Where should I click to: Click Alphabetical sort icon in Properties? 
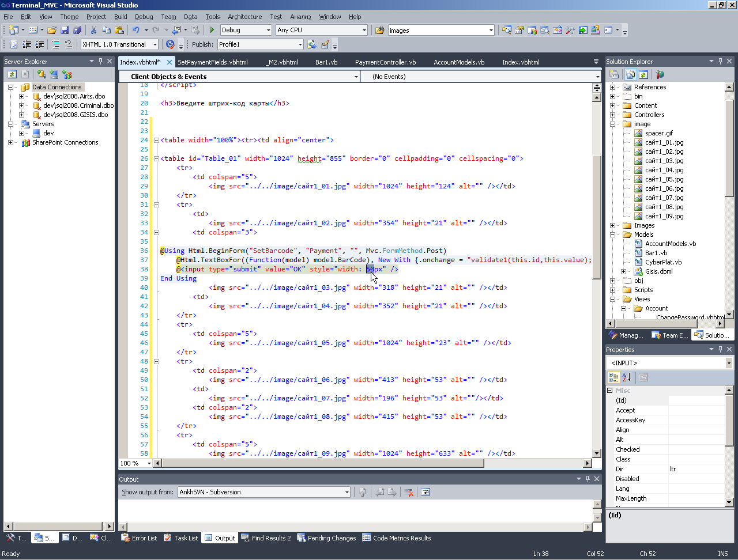tap(627, 377)
